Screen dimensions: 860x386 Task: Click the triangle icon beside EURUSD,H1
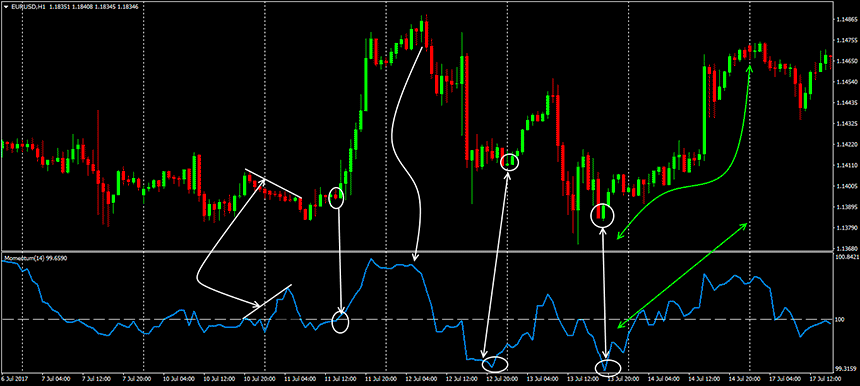5,6
